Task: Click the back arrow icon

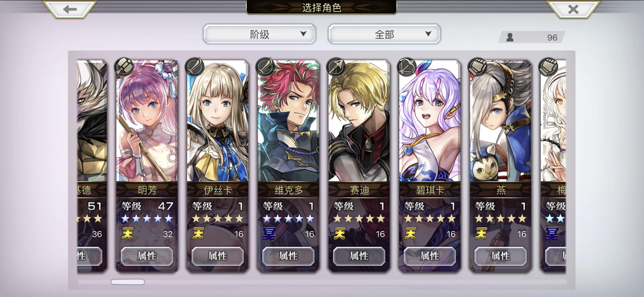Action: [x=70, y=9]
